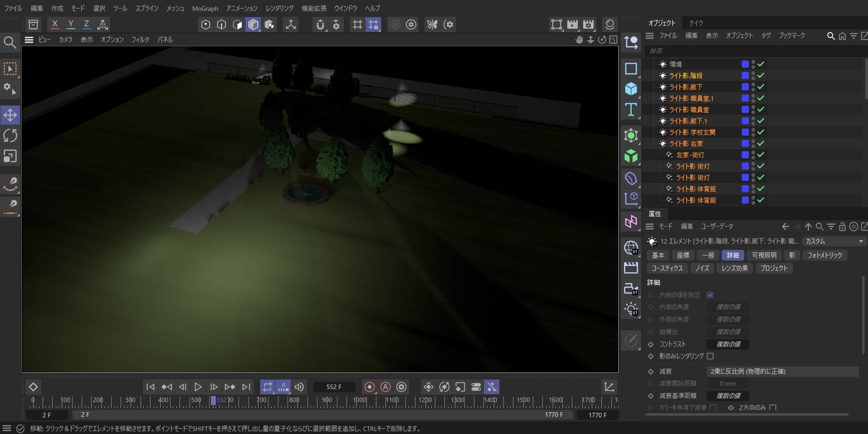The width and height of the screenshot is (868, 434).
Task: Toggle the 影のみレンダリング checkbox
Action: point(710,356)
